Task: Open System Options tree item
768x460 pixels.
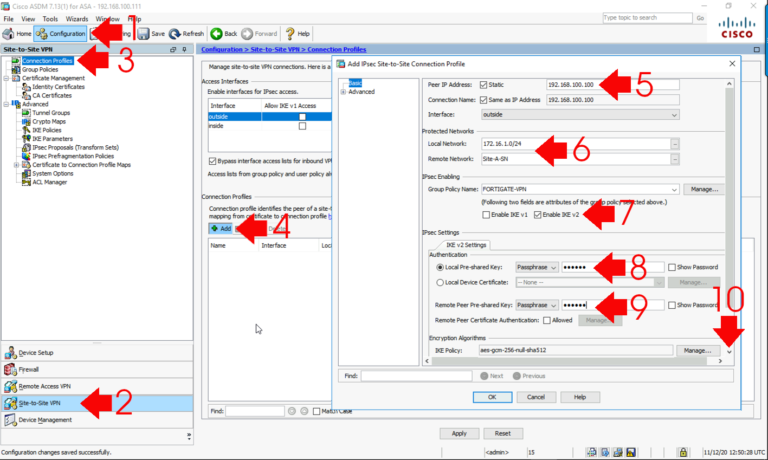Action: click(53, 173)
